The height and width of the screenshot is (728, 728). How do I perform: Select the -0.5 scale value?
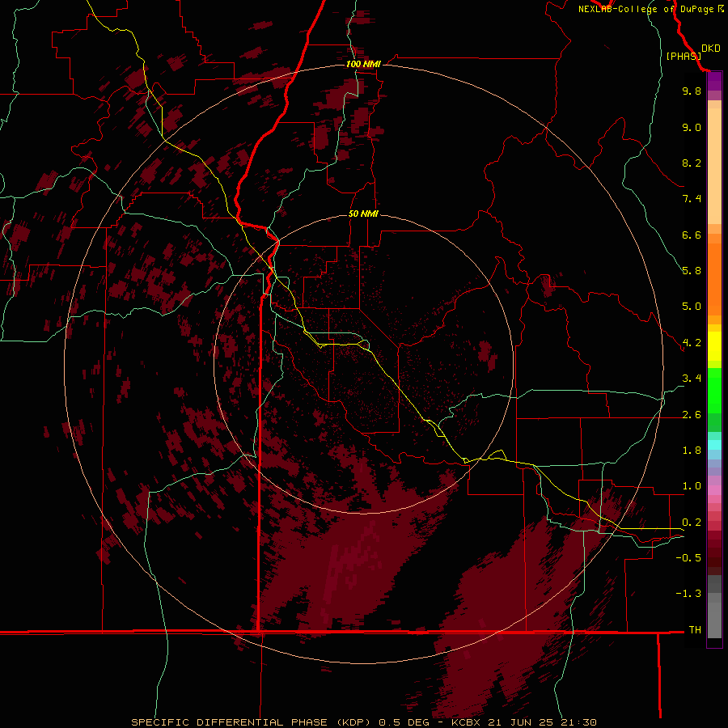[x=688, y=558]
